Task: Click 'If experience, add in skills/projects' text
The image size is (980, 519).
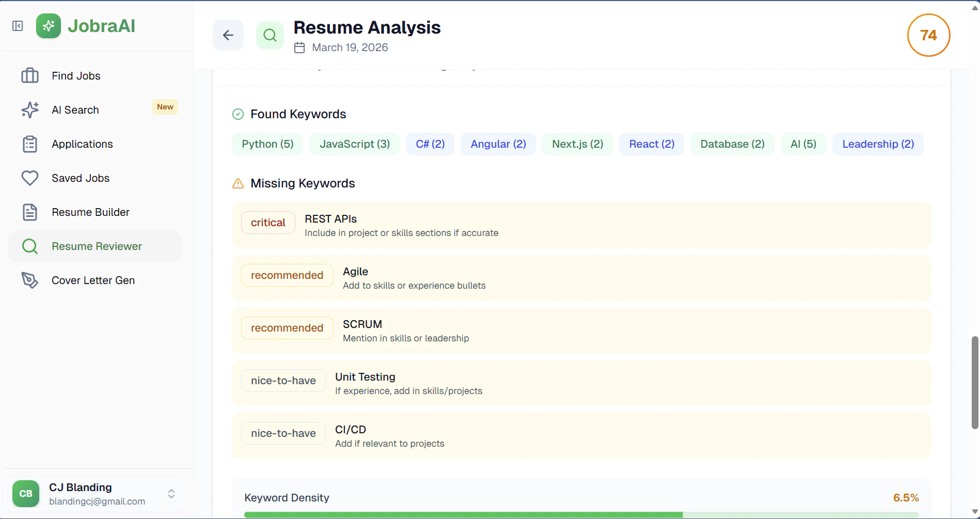Action: tap(408, 391)
